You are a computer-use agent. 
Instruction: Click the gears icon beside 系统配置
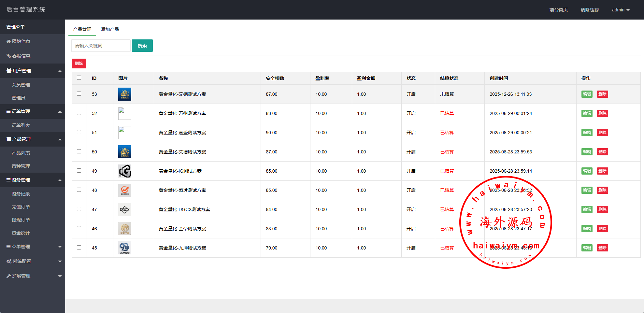point(9,261)
